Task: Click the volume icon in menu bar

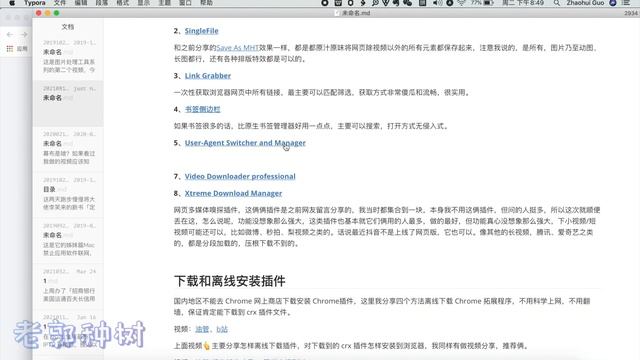Action: pos(437,3)
